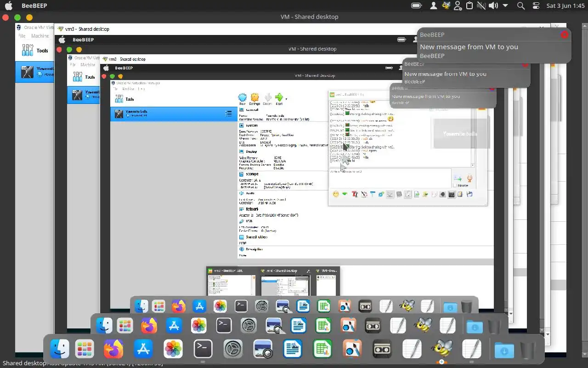The height and width of the screenshot is (368, 588).
Task: Open Trash in the largest bottom dock
Action: pyautogui.click(x=528, y=351)
